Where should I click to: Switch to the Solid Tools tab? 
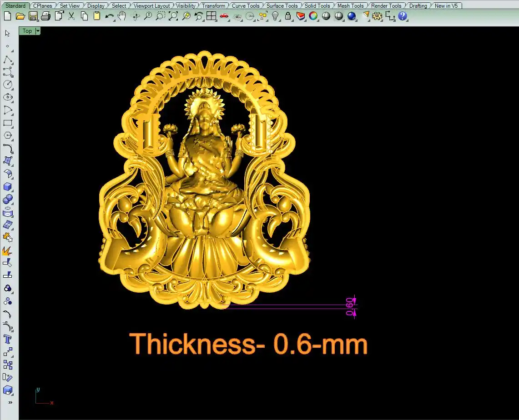(317, 6)
